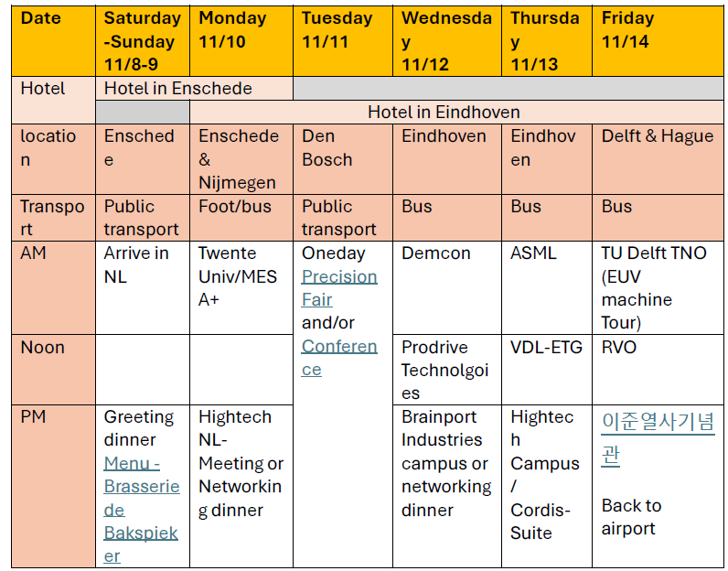Select the Prodrive Technolgoies cell
The height and width of the screenshot is (571, 728).
pyautogui.click(x=446, y=370)
